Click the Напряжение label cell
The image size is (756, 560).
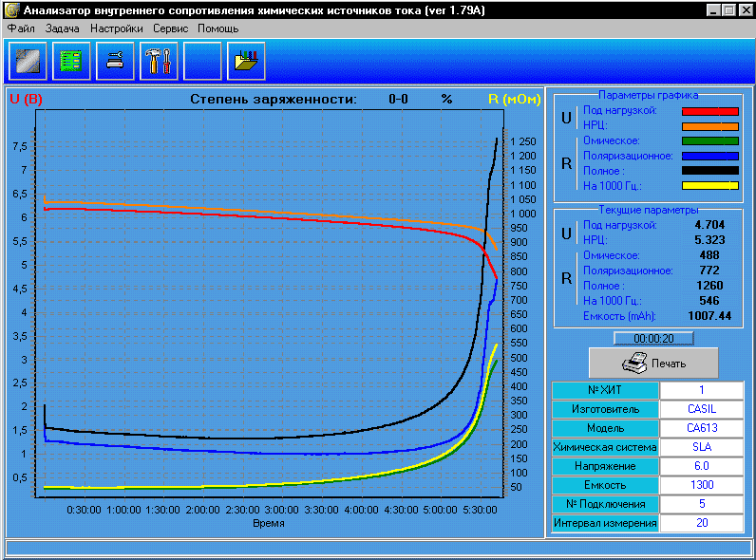(605, 466)
